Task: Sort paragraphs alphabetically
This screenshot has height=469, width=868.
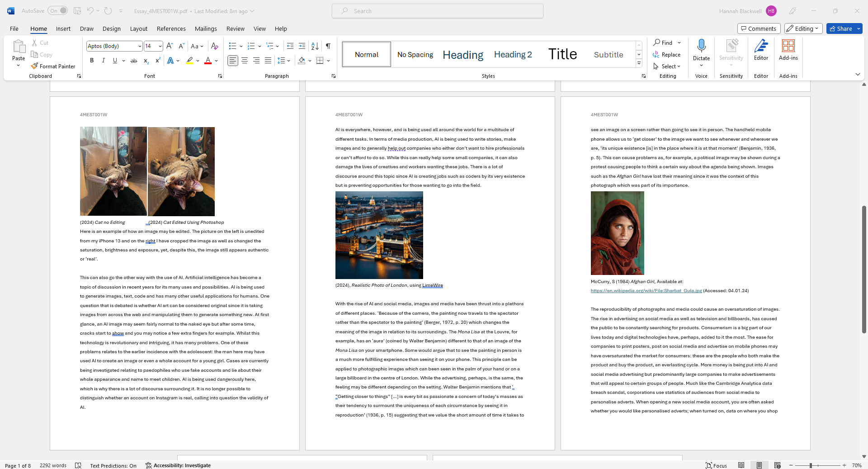Action: 315,46
